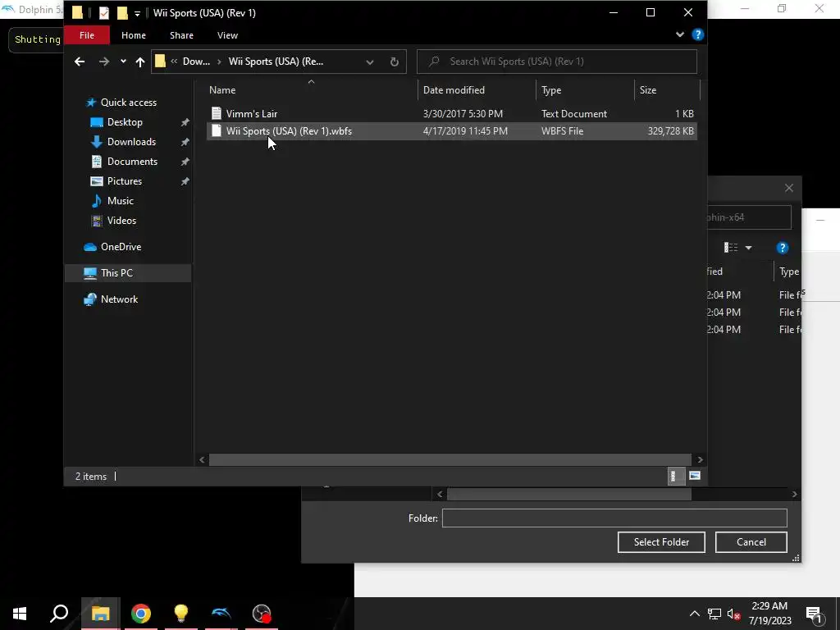Image resolution: width=840 pixels, height=630 pixels.
Task: Click the Select Folder button
Action: [661, 542]
